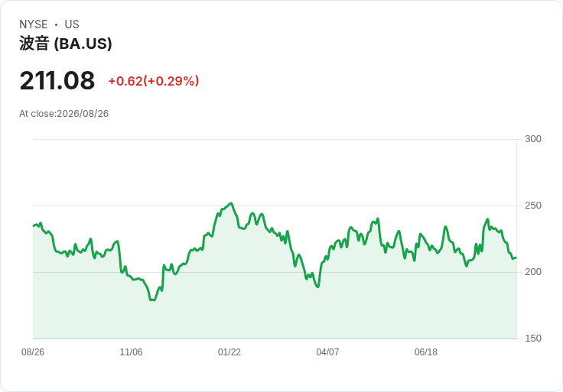Click the price change +0.62(+0.29%)
The width and height of the screenshot is (563, 392).
tap(154, 81)
